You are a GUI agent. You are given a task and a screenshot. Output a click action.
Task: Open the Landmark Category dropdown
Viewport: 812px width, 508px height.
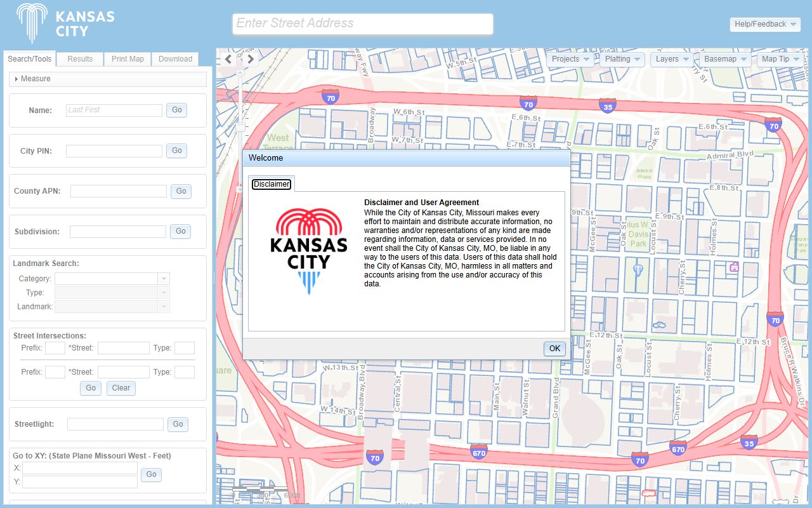164,279
